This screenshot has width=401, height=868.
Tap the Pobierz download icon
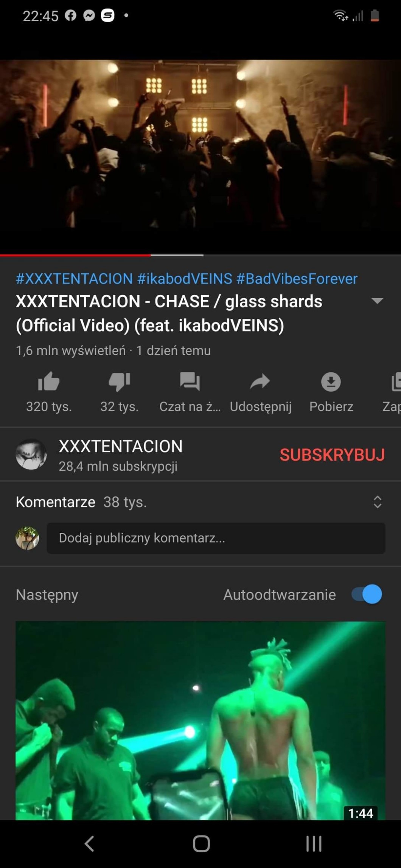331,381
